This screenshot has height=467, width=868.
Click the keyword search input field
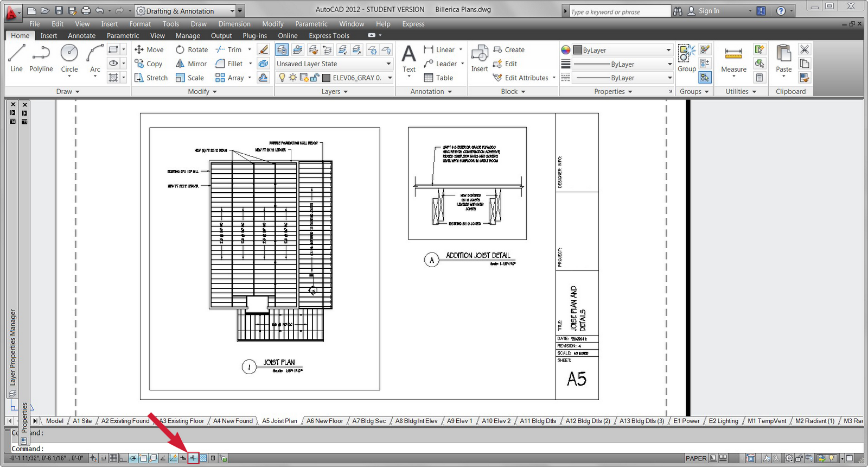(x=620, y=11)
